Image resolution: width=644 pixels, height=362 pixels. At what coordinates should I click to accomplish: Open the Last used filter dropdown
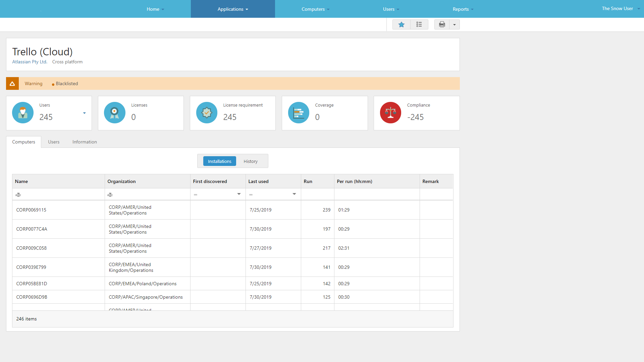[294, 194]
